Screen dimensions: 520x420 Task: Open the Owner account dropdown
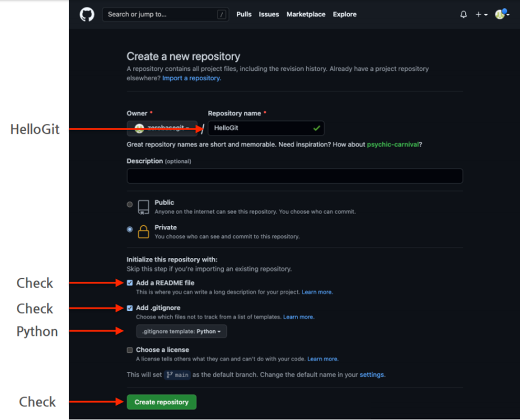(x=162, y=128)
